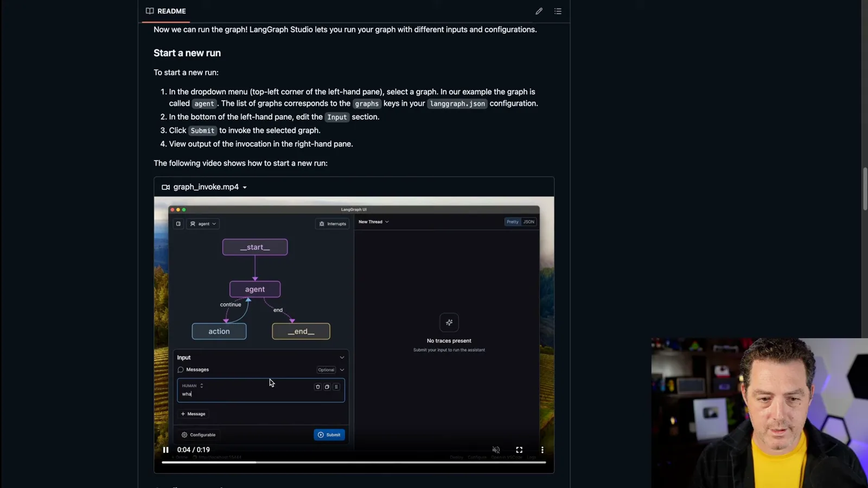868x488 pixels.
Task: Click the 'end' edge label
Action: point(278,310)
